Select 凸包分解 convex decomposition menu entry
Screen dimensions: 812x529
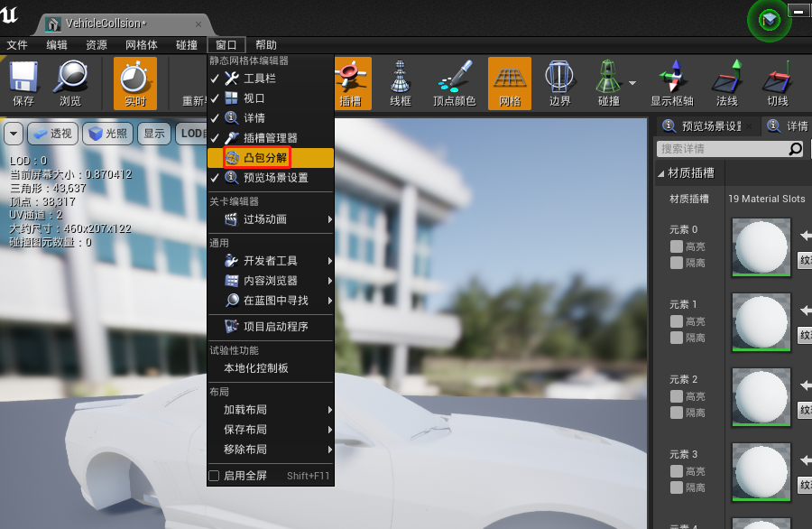[271, 158]
